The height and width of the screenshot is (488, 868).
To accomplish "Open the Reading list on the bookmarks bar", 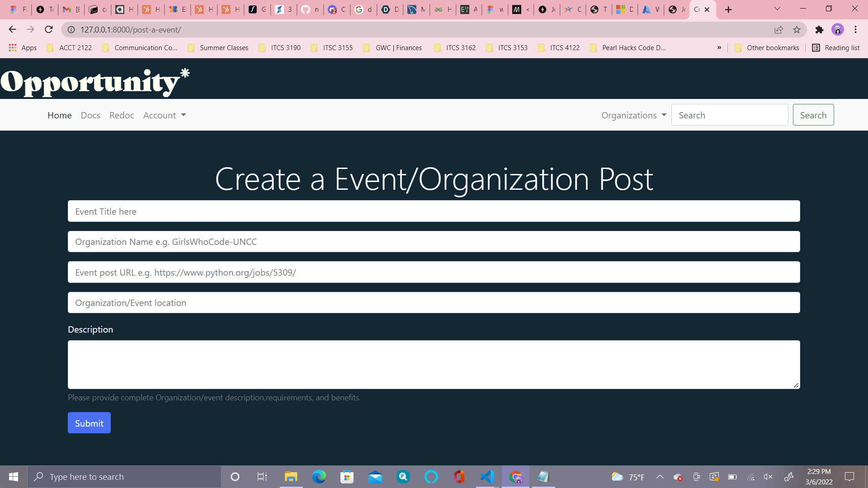I will 835,47.
